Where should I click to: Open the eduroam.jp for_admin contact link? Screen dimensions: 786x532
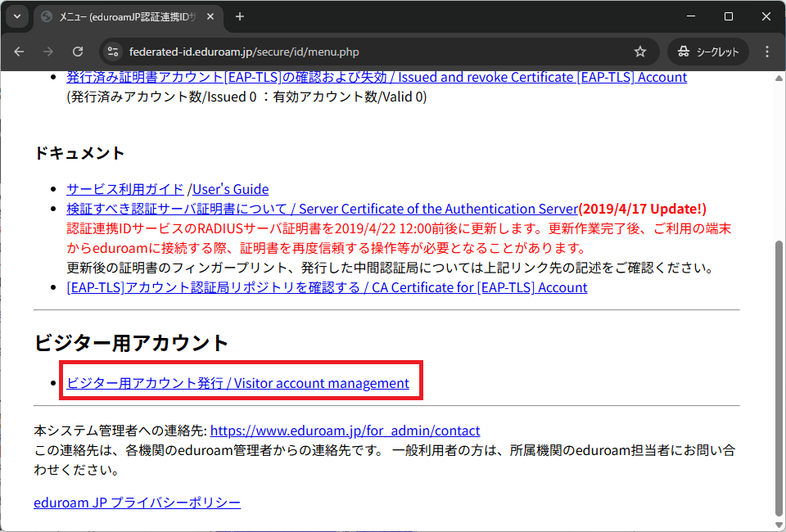click(x=345, y=431)
